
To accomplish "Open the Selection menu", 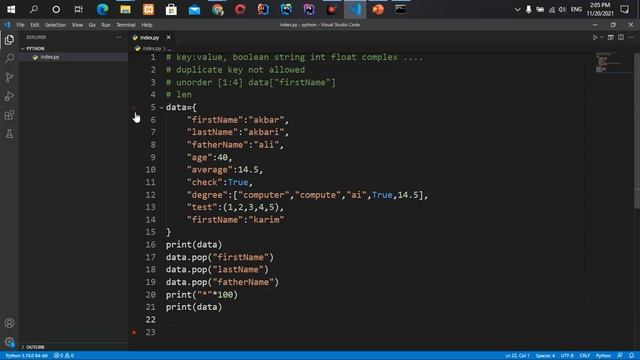I will point(55,25).
